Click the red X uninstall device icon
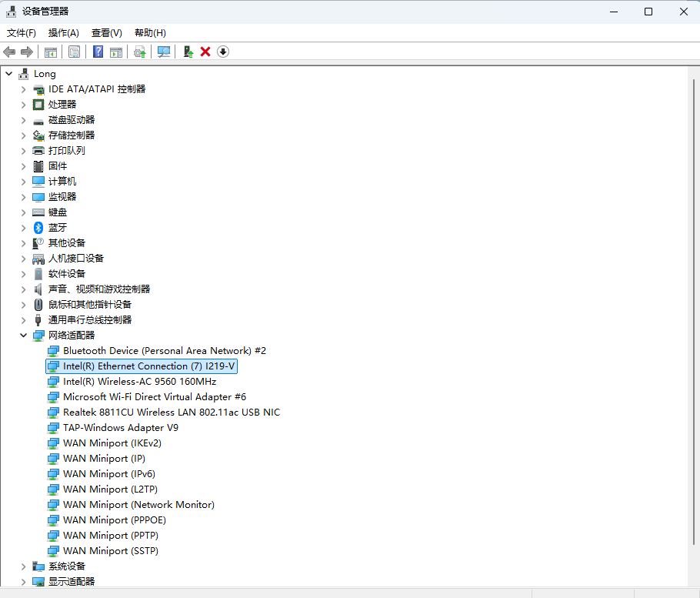This screenshot has width=700, height=598. [x=205, y=52]
